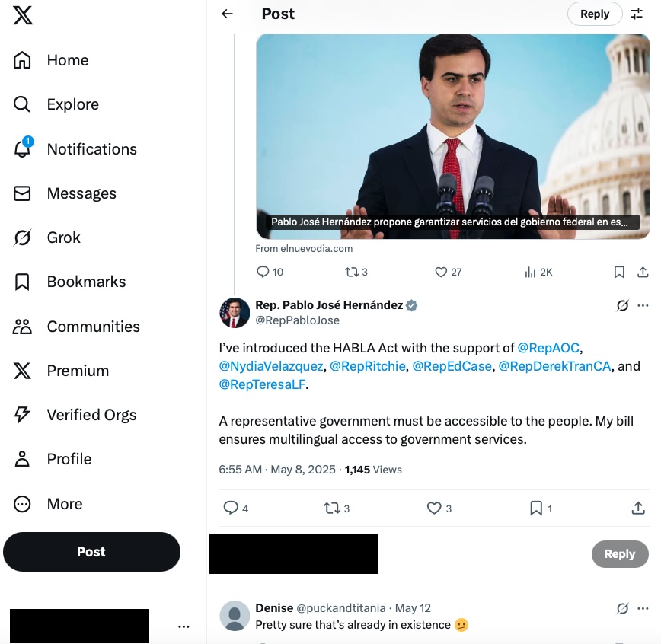Click the black Post button in sidebar
The image size is (661, 644).
(91, 552)
